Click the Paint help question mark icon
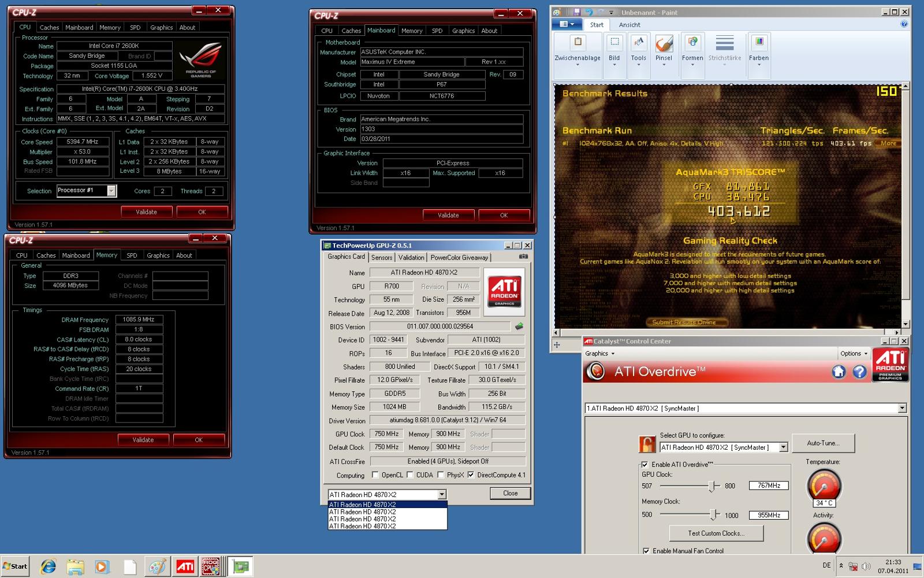Viewport: 924px width, 578px height. [904, 24]
